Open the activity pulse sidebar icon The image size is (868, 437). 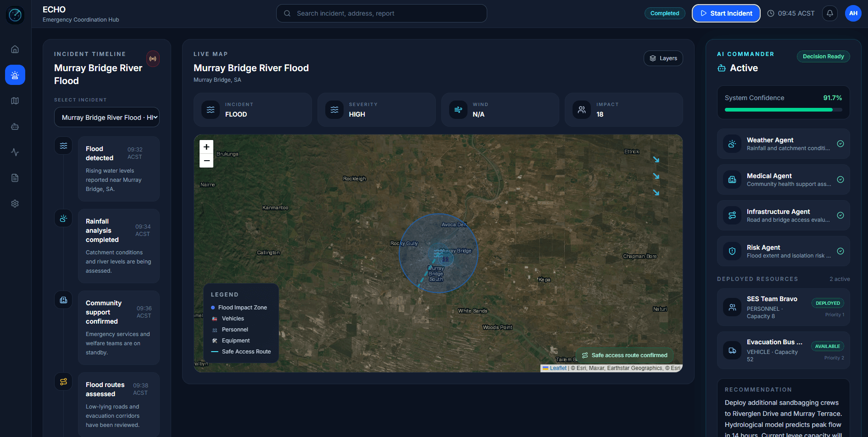point(15,152)
